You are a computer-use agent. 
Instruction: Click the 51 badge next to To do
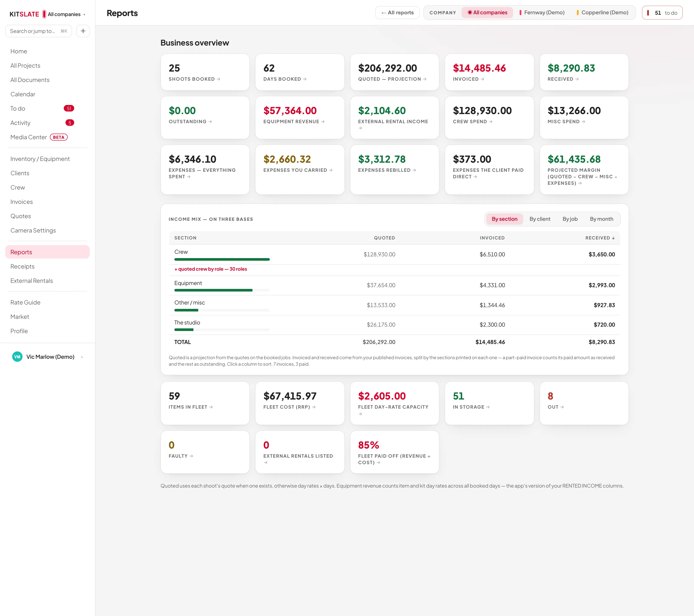pos(69,108)
